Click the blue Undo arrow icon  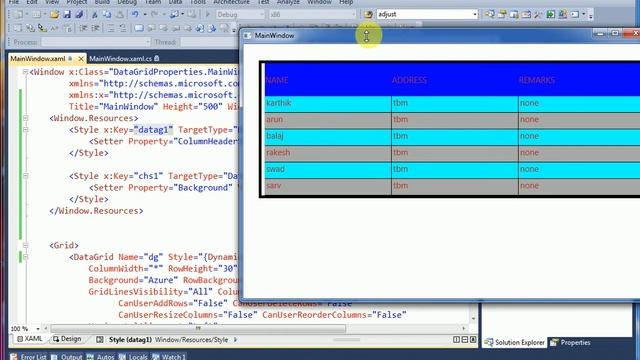click(134, 14)
